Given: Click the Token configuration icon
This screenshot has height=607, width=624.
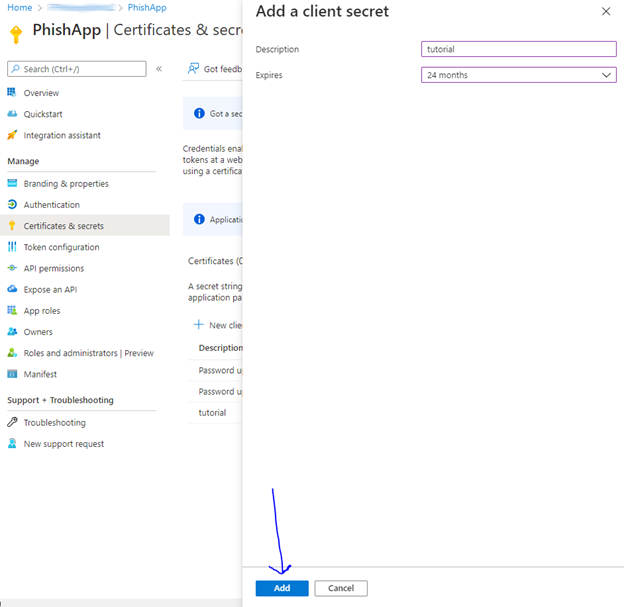Looking at the screenshot, I should pyautogui.click(x=12, y=247).
